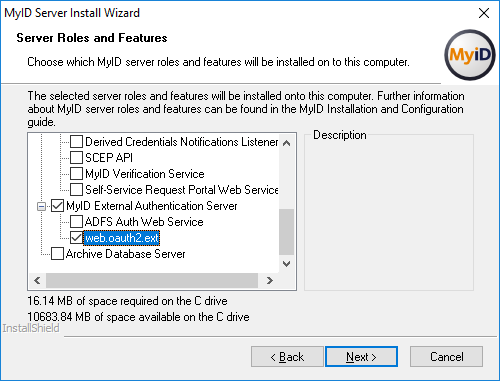Go to the Next wizard step
This screenshot has width=500, height=381.
[361, 357]
